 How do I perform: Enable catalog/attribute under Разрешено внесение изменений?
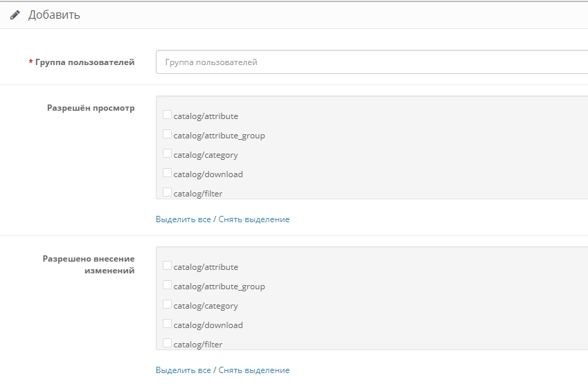click(167, 266)
